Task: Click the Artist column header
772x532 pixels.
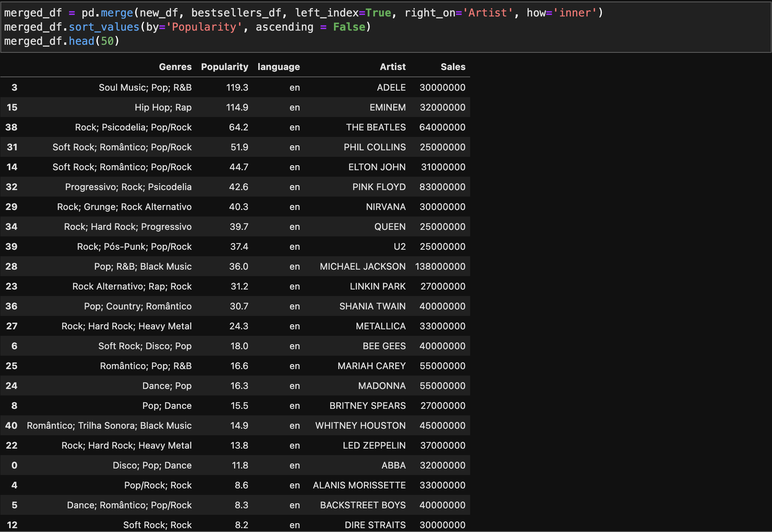Action: (x=393, y=67)
